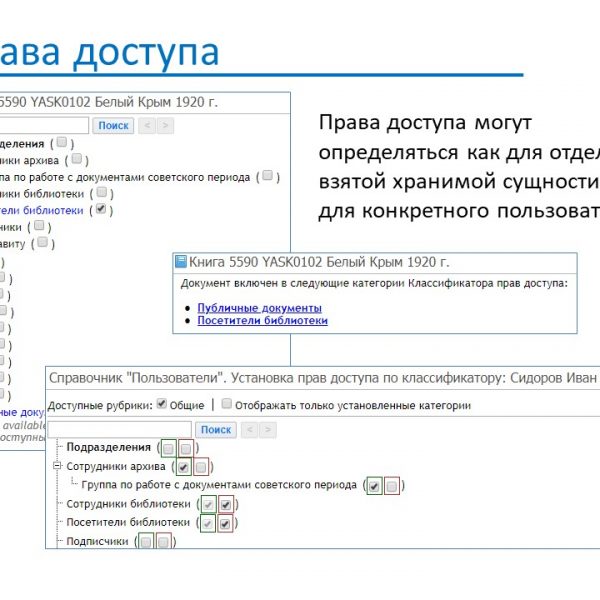
Task: Uncheck Посетители библиотеки in upper panel
Action: 101,210
